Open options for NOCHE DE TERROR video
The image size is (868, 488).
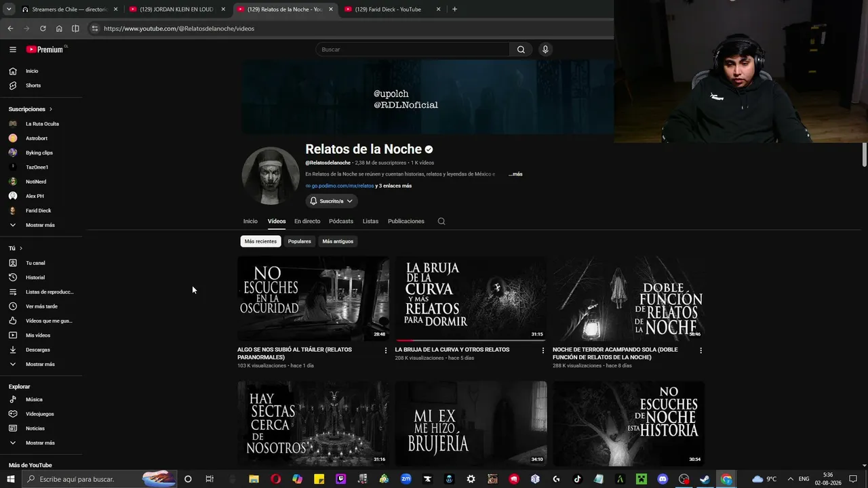click(x=701, y=350)
